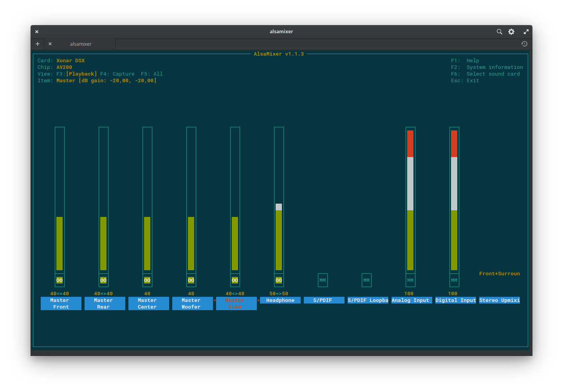The height and width of the screenshot is (392, 563).
Task: Select the Master Rear channel label
Action: [x=105, y=303]
